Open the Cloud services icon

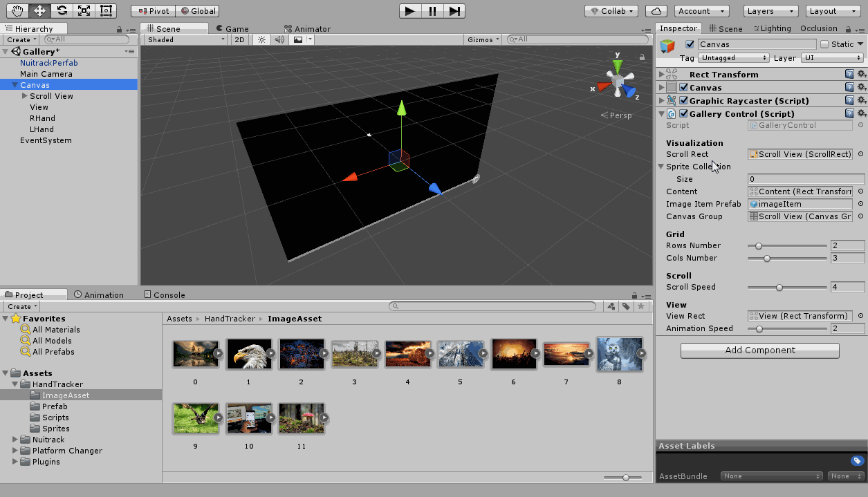pos(656,11)
